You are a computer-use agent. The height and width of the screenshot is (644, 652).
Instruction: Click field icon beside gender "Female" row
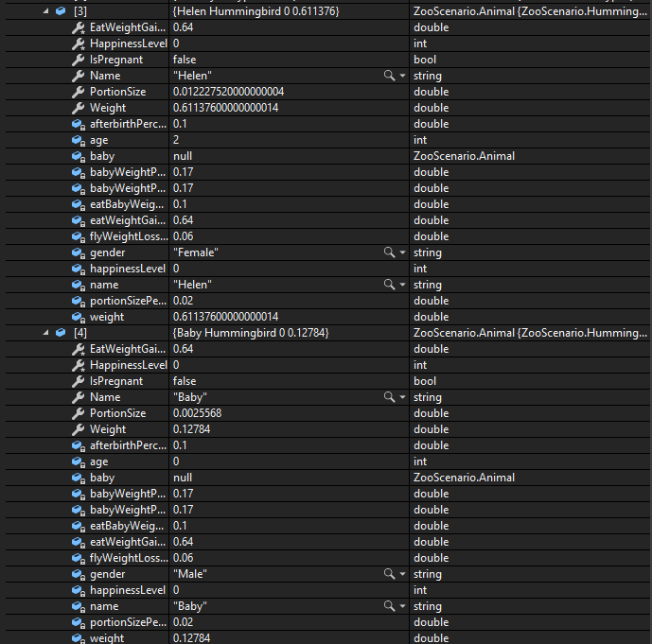tap(79, 253)
